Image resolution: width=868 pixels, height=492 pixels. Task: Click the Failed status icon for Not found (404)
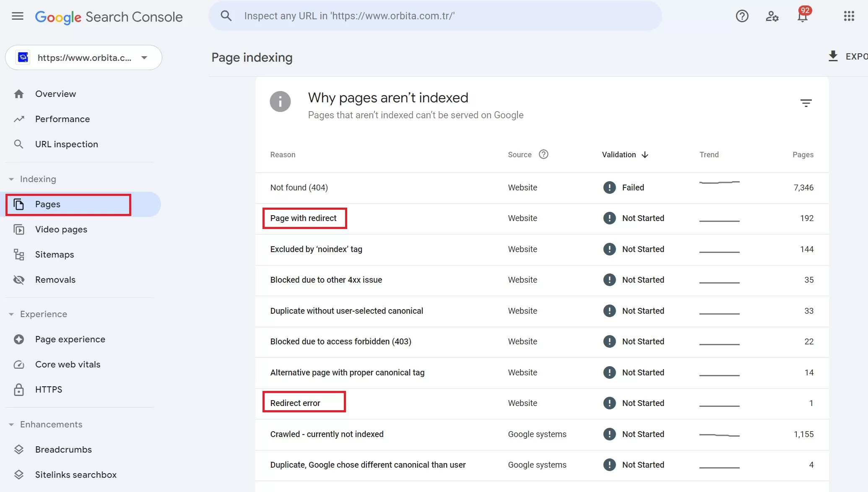pyautogui.click(x=609, y=187)
